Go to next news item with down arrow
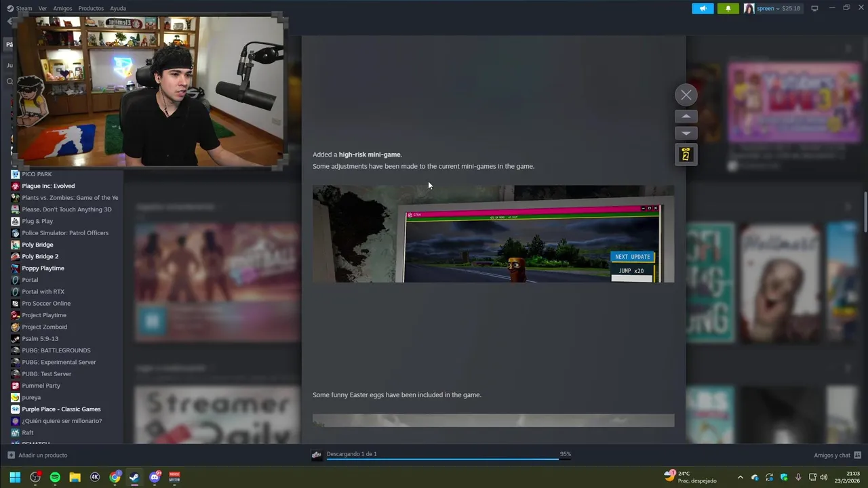 (686, 133)
